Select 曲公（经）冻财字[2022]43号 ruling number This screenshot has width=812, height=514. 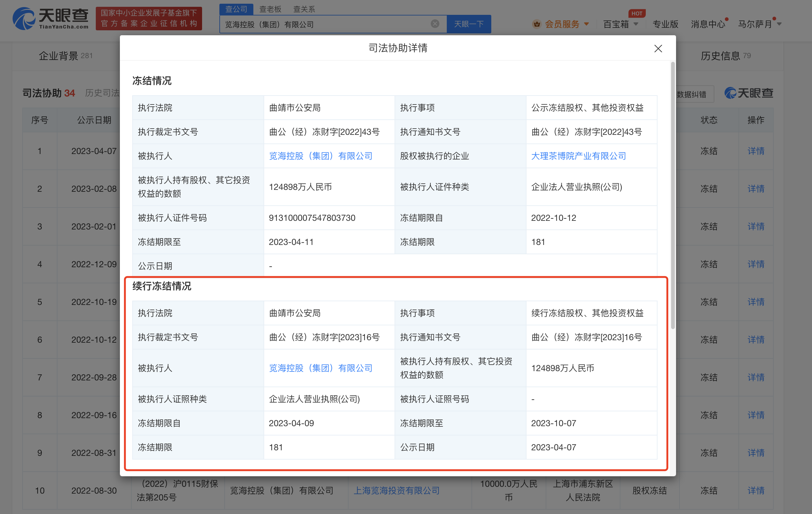click(324, 132)
